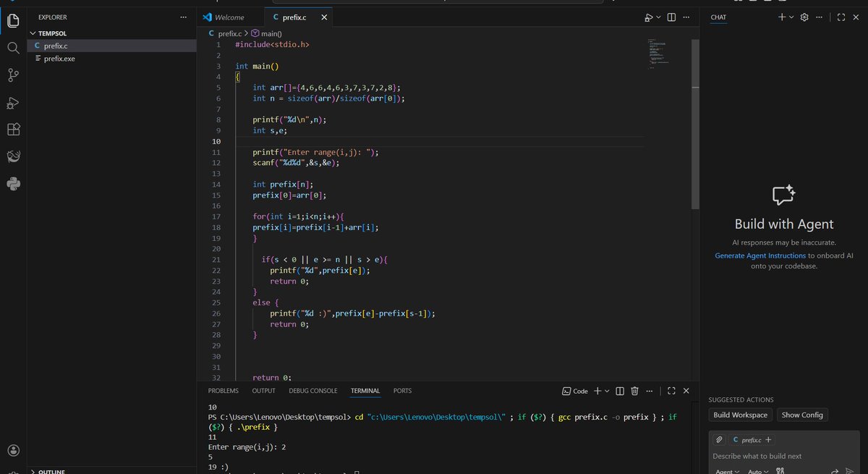The width and height of the screenshot is (868, 474).
Task: Open the terminal launch profile dropdown arrow
Action: click(x=607, y=391)
